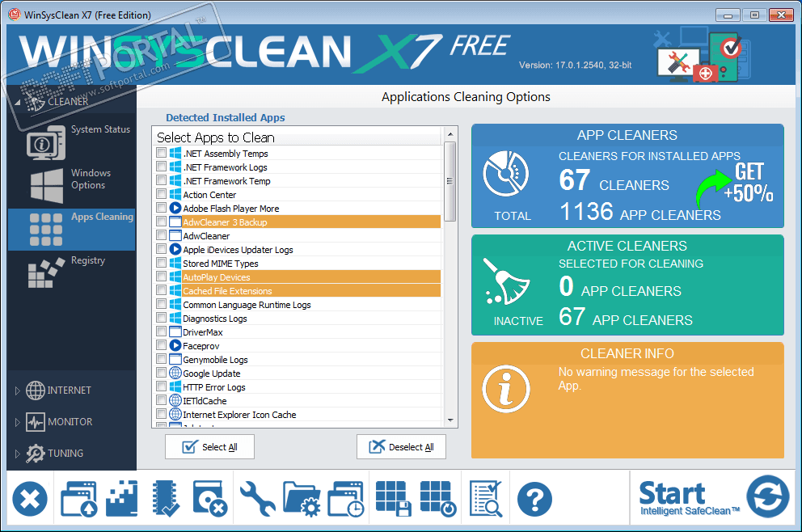Select the AdwCleaner list row
Screen dimensions: 802x532
click(x=298, y=235)
